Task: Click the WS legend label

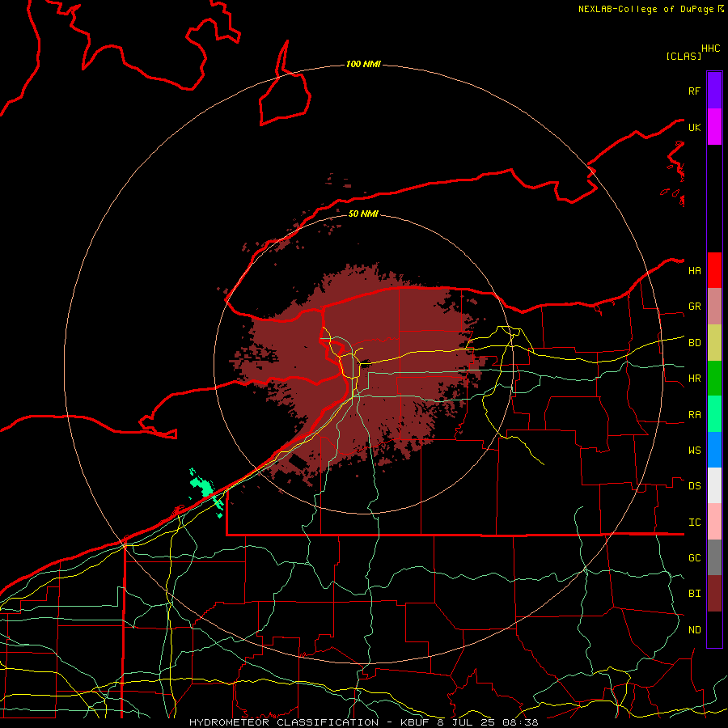Action: [x=694, y=451]
